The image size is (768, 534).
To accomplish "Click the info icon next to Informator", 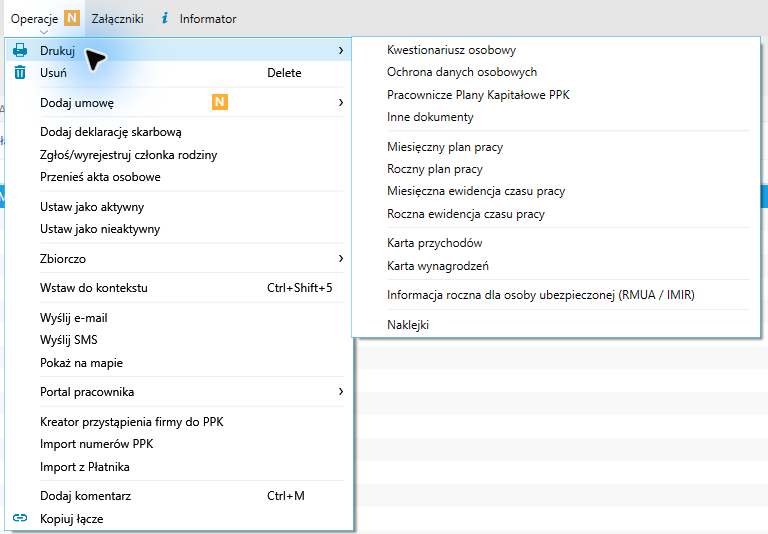I will (165, 19).
